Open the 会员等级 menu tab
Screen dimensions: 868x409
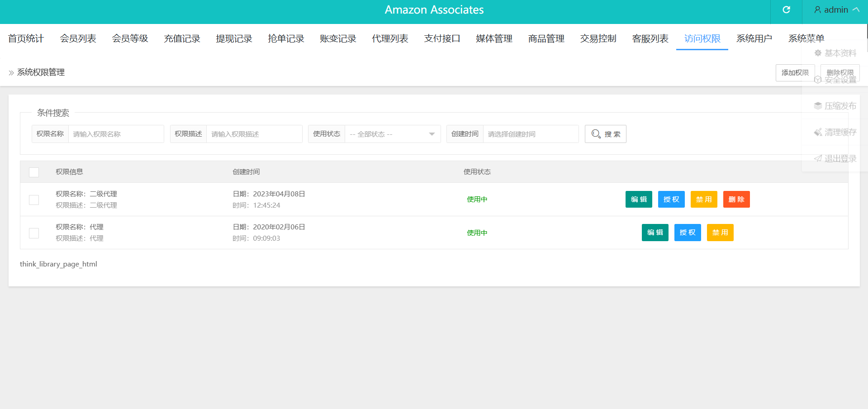[130, 38]
